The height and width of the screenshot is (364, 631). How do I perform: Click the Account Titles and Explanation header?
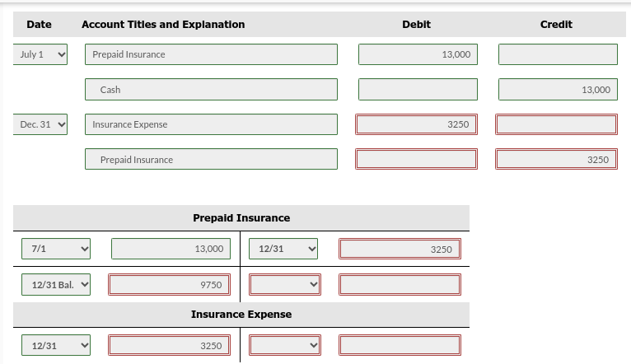pos(163,25)
